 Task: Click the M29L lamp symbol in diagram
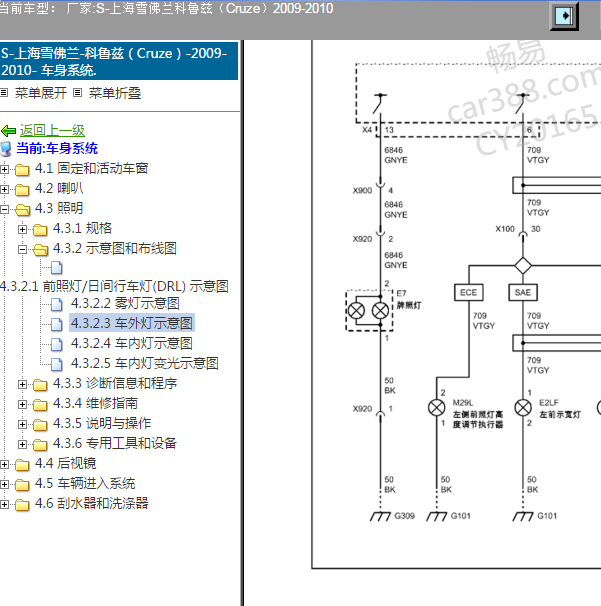click(x=437, y=408)
